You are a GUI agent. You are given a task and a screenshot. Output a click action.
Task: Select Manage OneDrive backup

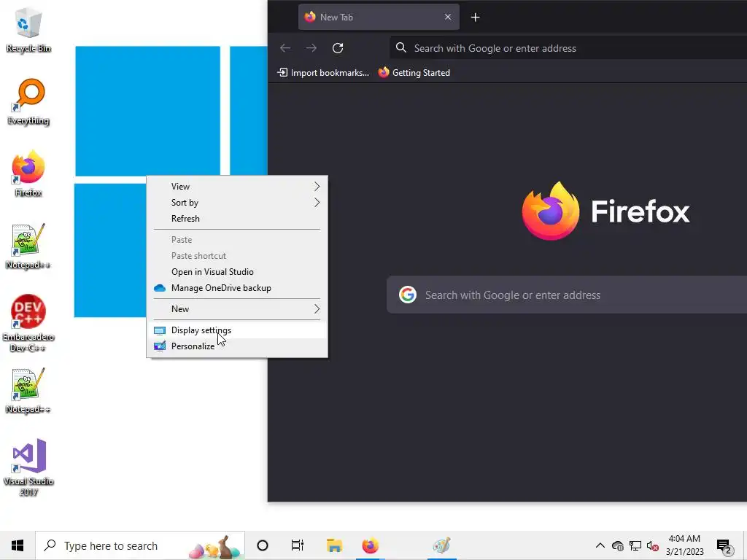(237, 288)
